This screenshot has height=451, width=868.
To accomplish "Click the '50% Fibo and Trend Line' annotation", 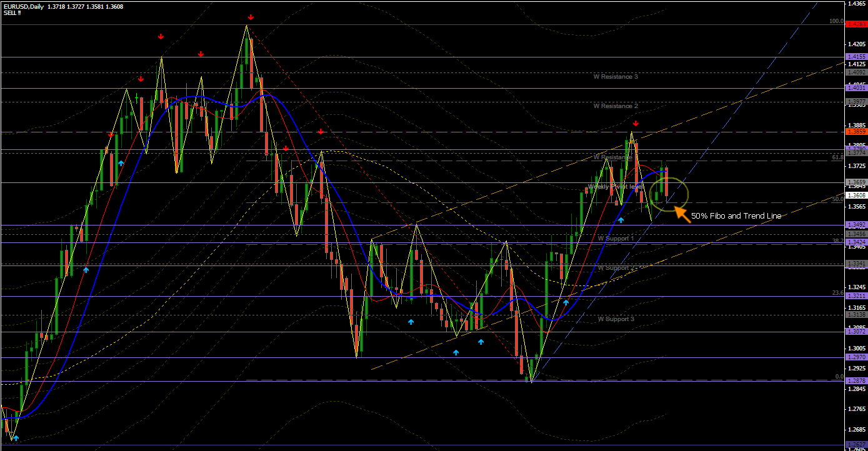I will [x=736, y=216].
